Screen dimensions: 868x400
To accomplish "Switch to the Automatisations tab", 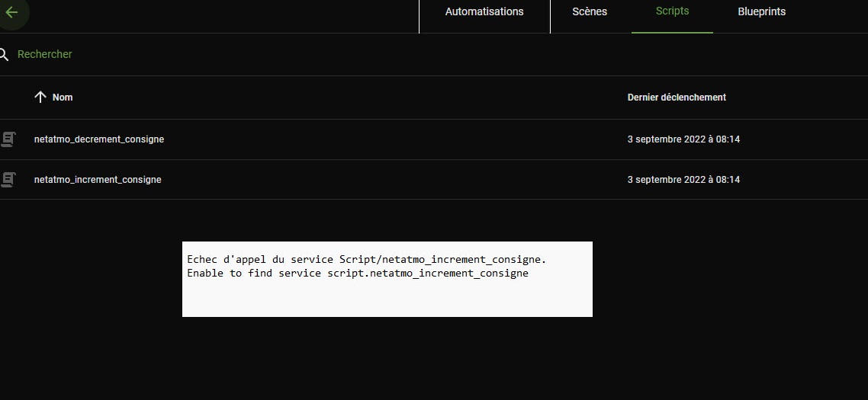I will coord(484,12).
